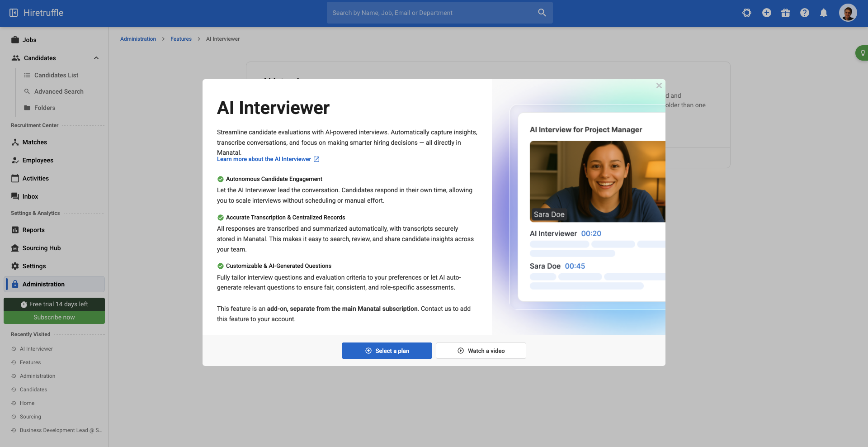Click the add plus circle icon

pos(767,13)
